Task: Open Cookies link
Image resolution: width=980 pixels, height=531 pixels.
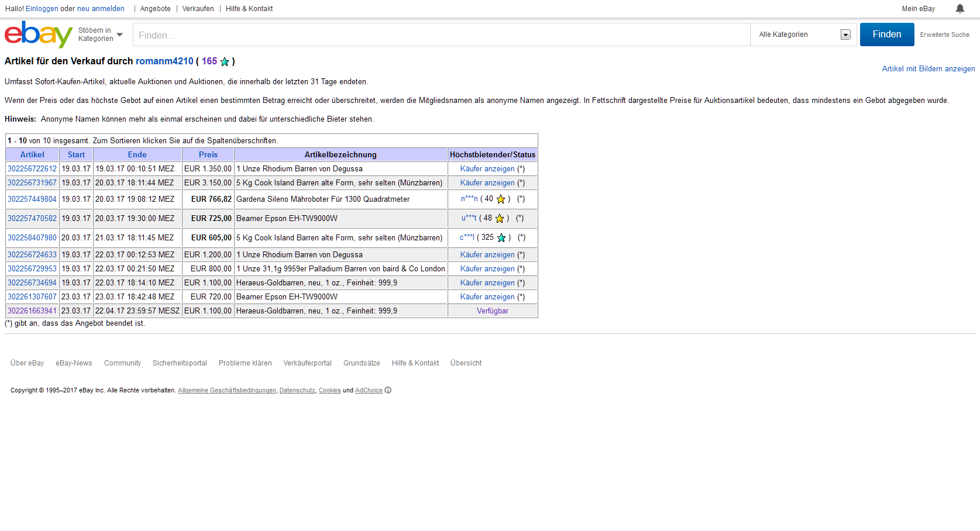Action: pos(330,391)
